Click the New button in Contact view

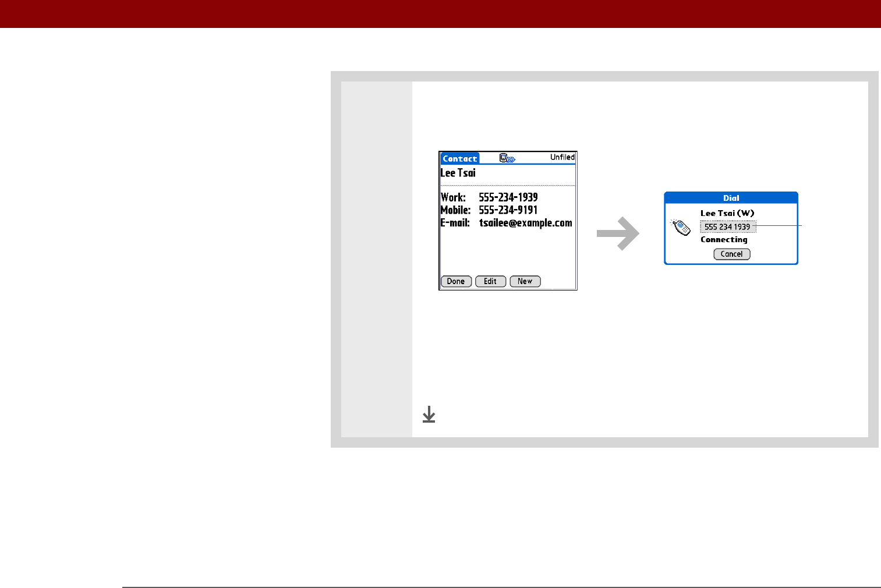(525, 281)
